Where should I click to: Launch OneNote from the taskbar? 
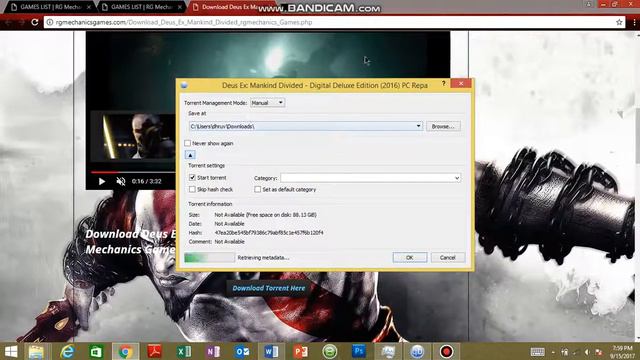[213, 351]
